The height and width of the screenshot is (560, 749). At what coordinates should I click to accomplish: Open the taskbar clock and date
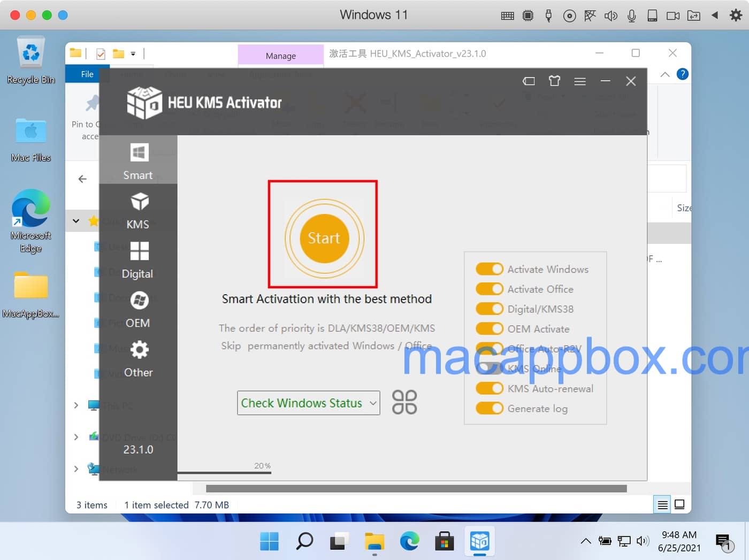pyautogui.click(x=679, y=541)
